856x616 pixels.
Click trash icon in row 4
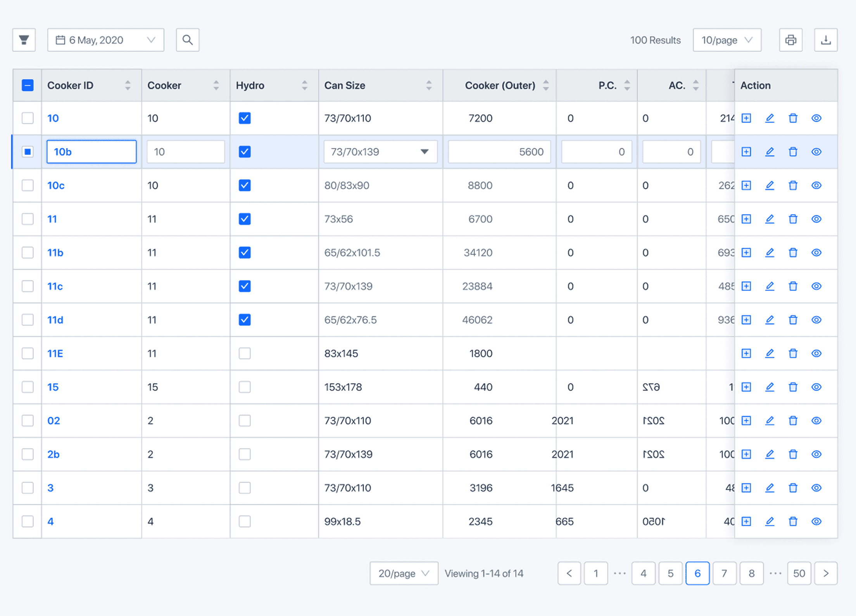pos(793,521)
